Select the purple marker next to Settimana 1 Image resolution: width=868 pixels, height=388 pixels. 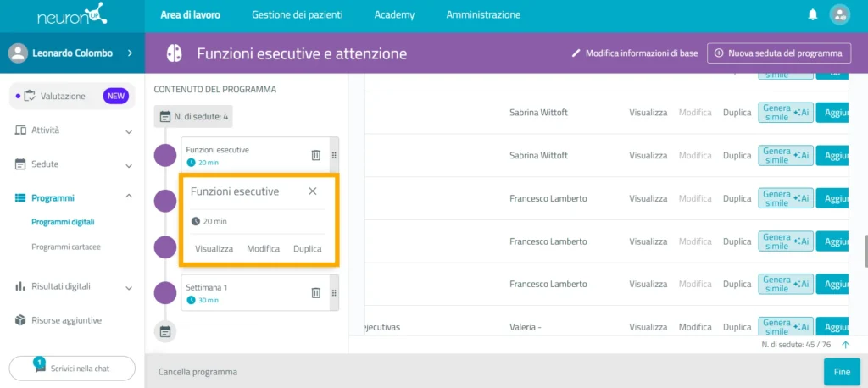165,293
